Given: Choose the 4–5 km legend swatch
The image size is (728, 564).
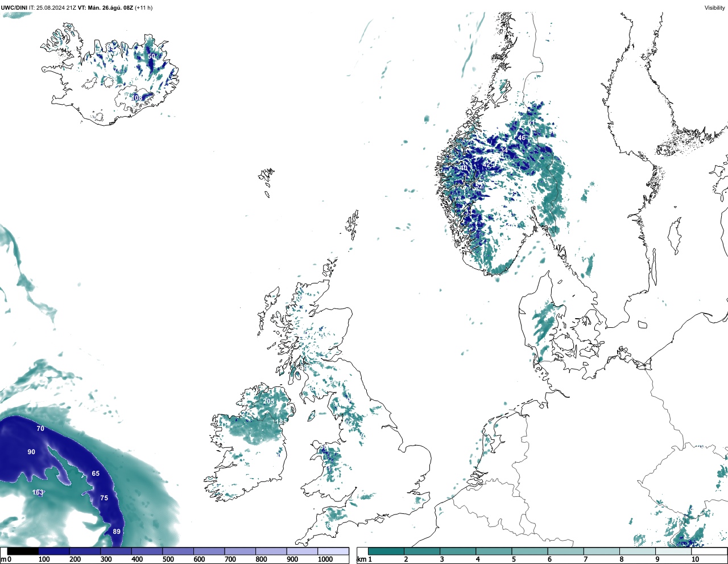Looking at the screenshot, I should point(494,551).
